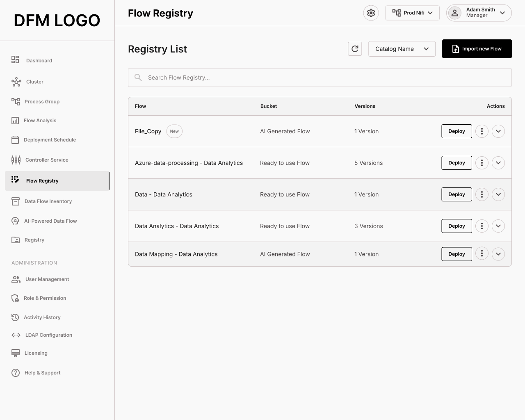525x420 pixels.
Task: Click the Dashboard sidebar icon
Action: [15, 60]
